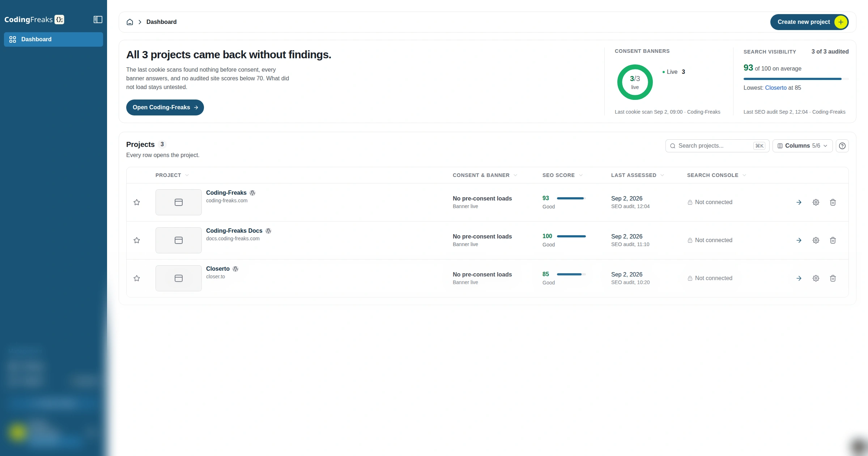Click Sep 2, 2026 date for Closerto

tap(627, 275)
